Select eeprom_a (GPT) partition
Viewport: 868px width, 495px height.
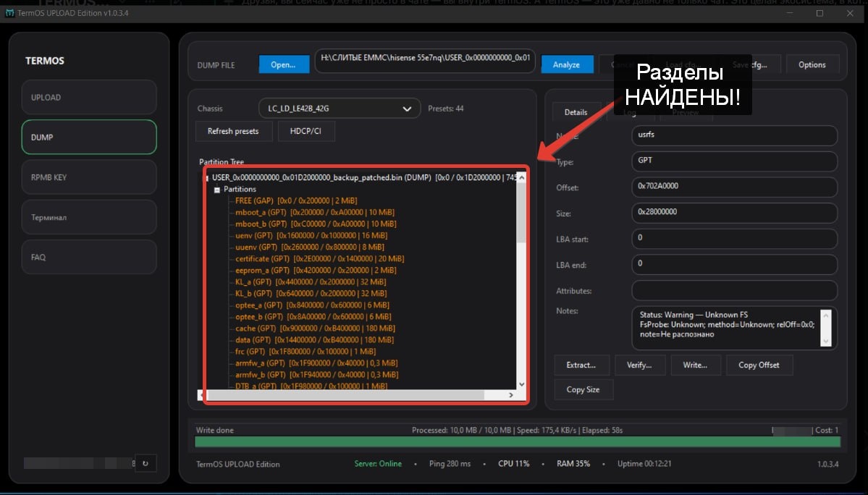click(x=316, y=271)
